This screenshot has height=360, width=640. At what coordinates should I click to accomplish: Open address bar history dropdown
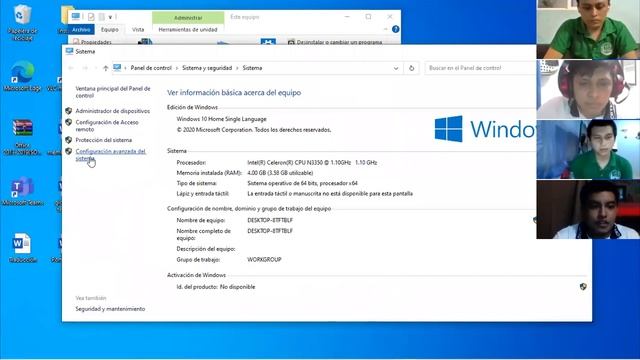(396, 68)
